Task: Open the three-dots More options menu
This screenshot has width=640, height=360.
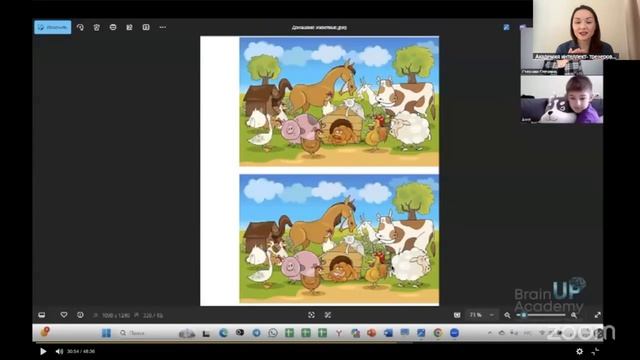Action: (162, 27)
